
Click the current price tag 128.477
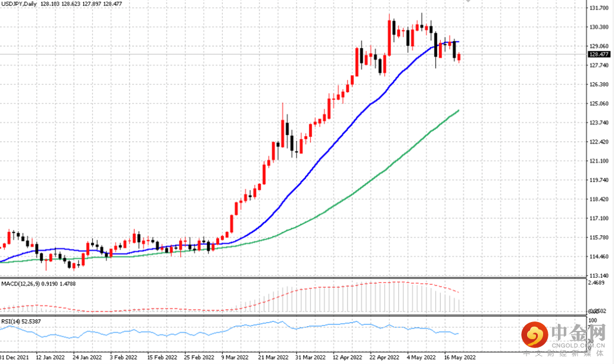[x=599, y=54]
